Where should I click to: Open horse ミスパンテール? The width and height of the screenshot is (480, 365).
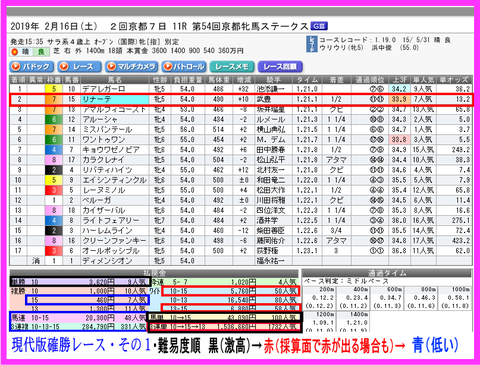pyautogui.click(x=107, y=129)
